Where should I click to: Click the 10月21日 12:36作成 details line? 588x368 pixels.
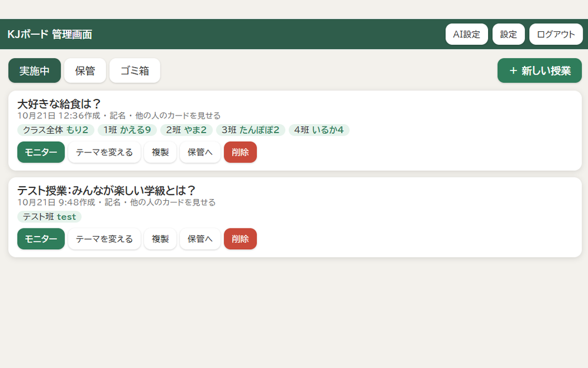tap(119, 115)
